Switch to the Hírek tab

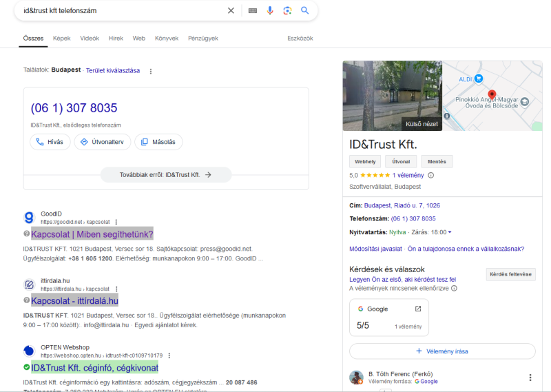coord(116,39)
